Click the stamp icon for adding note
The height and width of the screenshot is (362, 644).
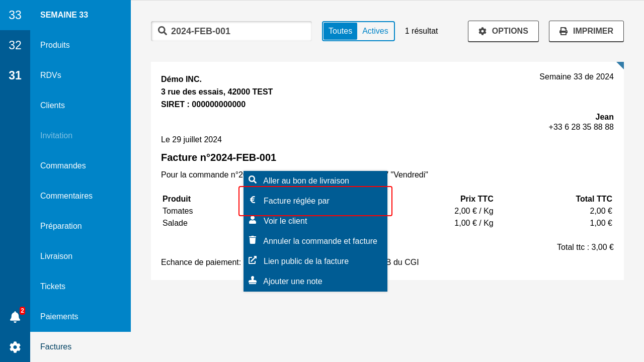(253, 281)
